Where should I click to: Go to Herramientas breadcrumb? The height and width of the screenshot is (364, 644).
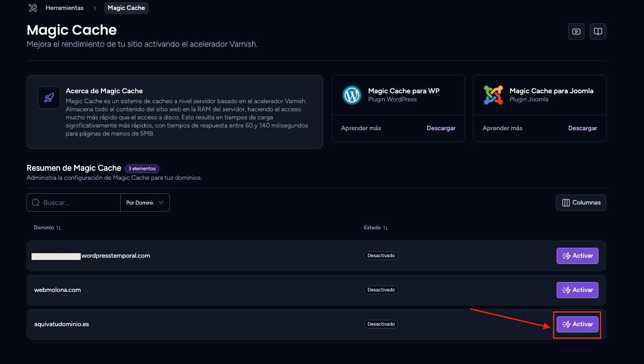(x=64, y=8)
